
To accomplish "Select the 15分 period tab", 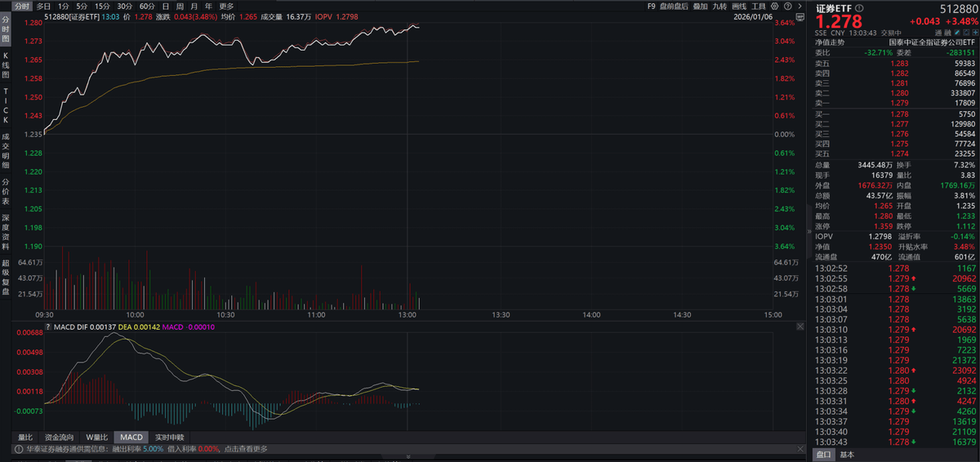I will point(103,6).
